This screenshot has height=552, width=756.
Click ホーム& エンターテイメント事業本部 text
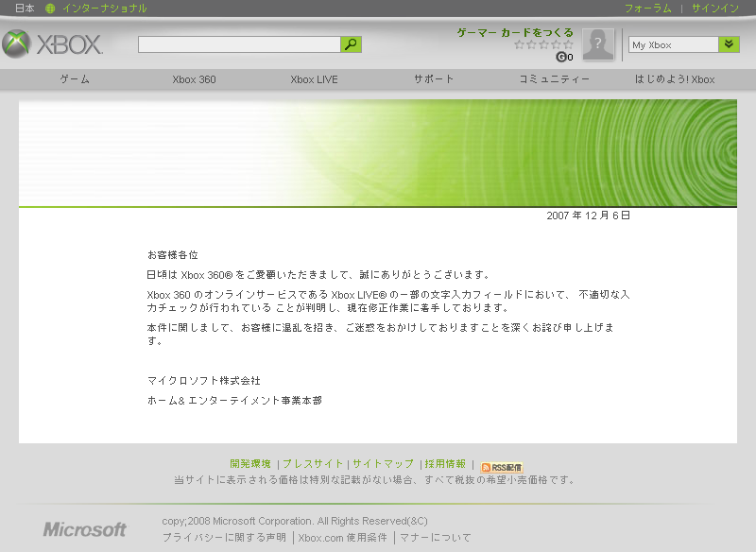tap(234, 401)
